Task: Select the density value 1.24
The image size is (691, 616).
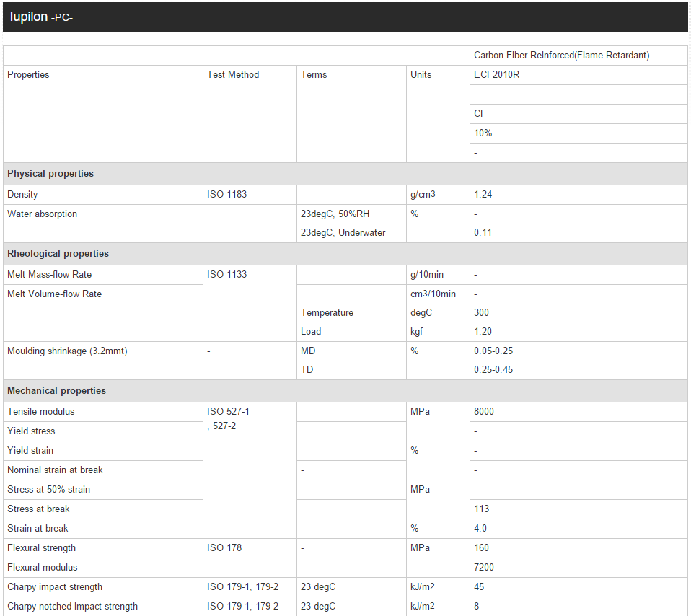Action: (483, 194)
